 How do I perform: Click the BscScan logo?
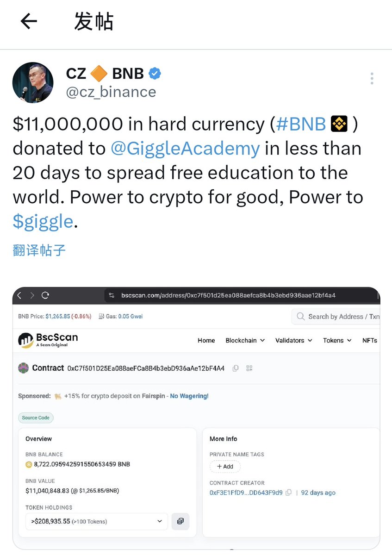tap(48, 340)
